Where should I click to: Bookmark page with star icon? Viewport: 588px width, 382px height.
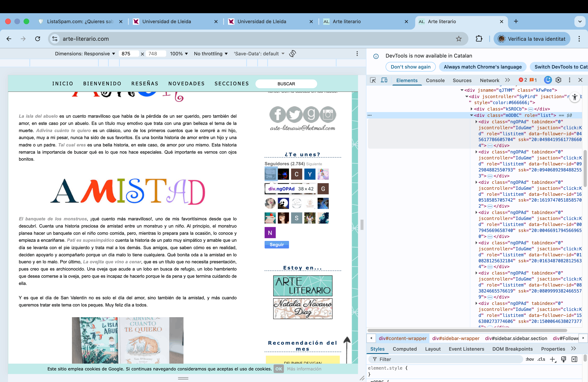(459, 39)
